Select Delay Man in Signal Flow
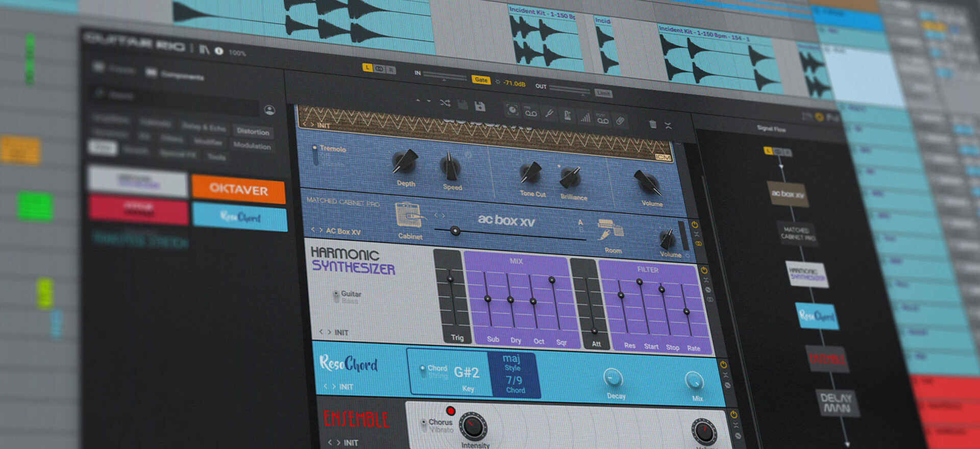Viewport: 980px width, 449px height. pyautogui.click(x=837, y=403)
